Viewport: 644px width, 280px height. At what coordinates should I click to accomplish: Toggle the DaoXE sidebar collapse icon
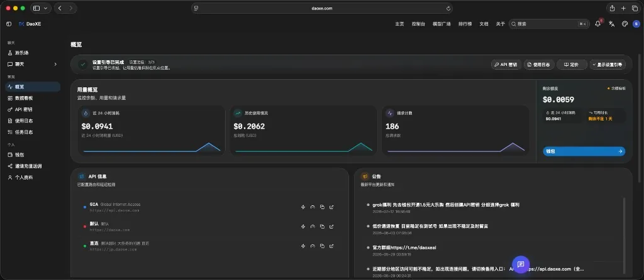pos(9,24)
